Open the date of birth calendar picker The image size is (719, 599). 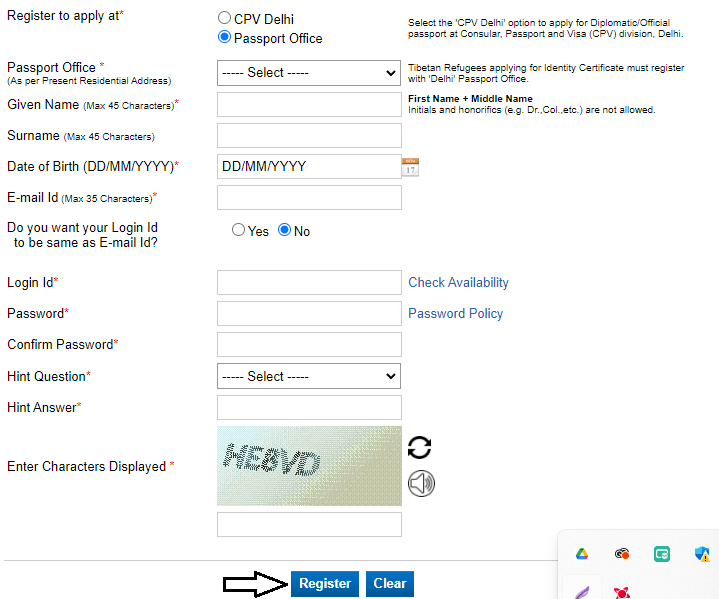click(410, 167)
